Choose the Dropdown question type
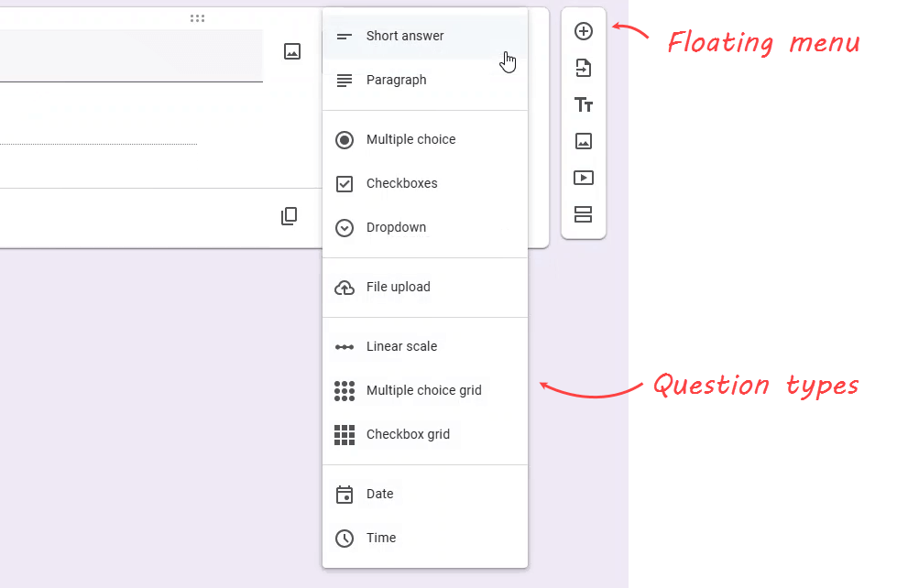Screen dimensions: 919x588 click(x=398, y=227)
